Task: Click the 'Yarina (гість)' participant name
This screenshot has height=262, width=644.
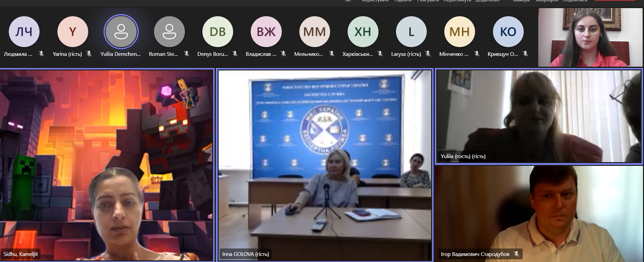Action: tap(67, 54)
